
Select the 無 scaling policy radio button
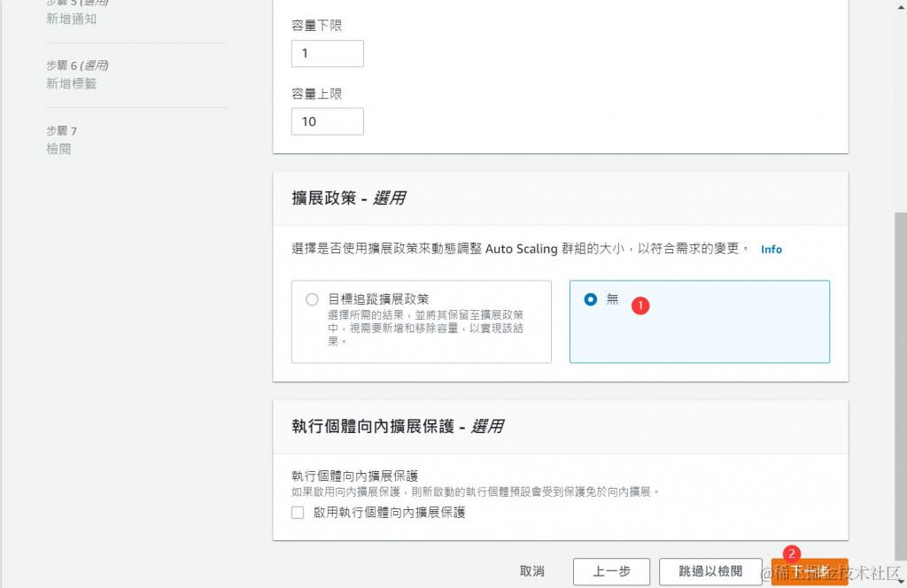click(x=591, y=299)
